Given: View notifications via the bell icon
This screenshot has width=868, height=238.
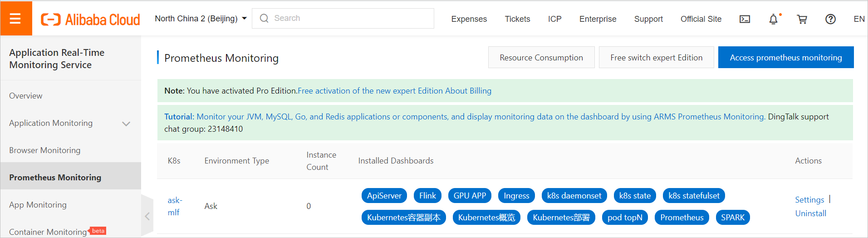Looking at the screenshot, I should click(774, 19).
